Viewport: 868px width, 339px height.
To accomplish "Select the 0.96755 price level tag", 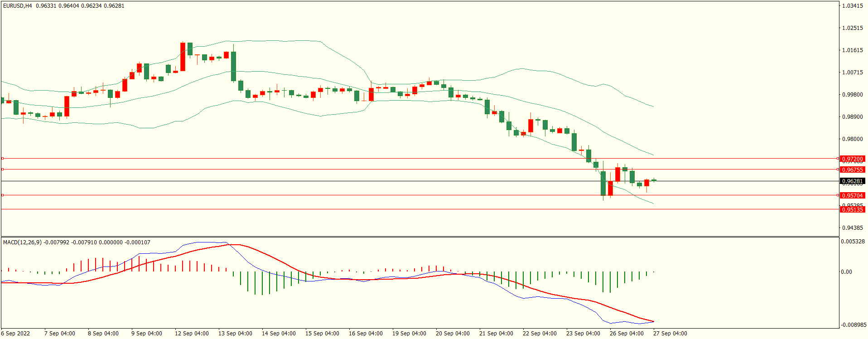I will pyautogui.click(x=852, y=170).
